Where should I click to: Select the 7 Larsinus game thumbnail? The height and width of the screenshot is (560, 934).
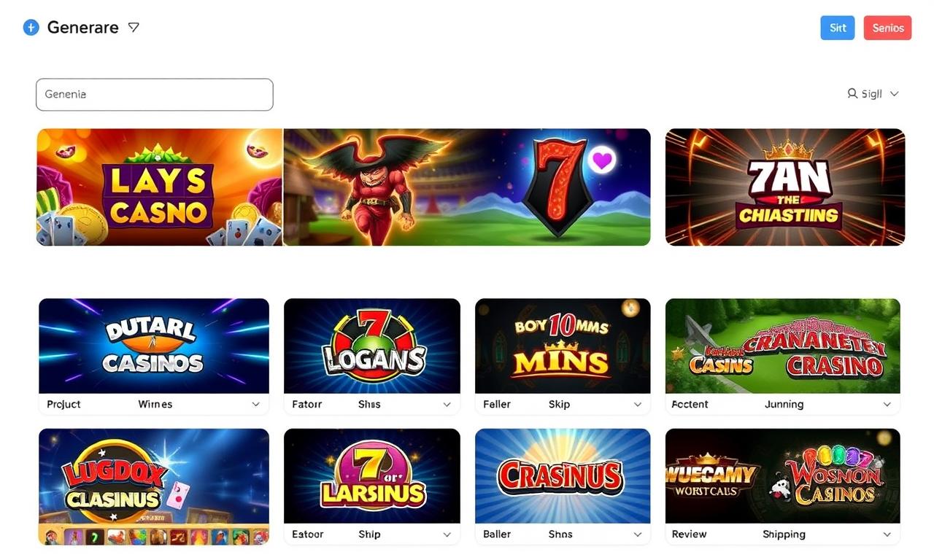click(372, 476)
